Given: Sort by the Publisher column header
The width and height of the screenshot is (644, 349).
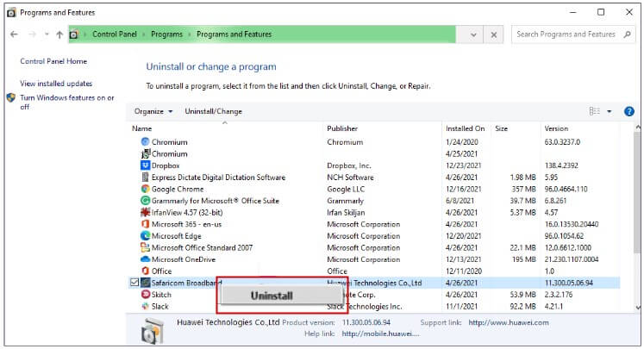Looking at the screenshot, I should (x=342, y=128).
